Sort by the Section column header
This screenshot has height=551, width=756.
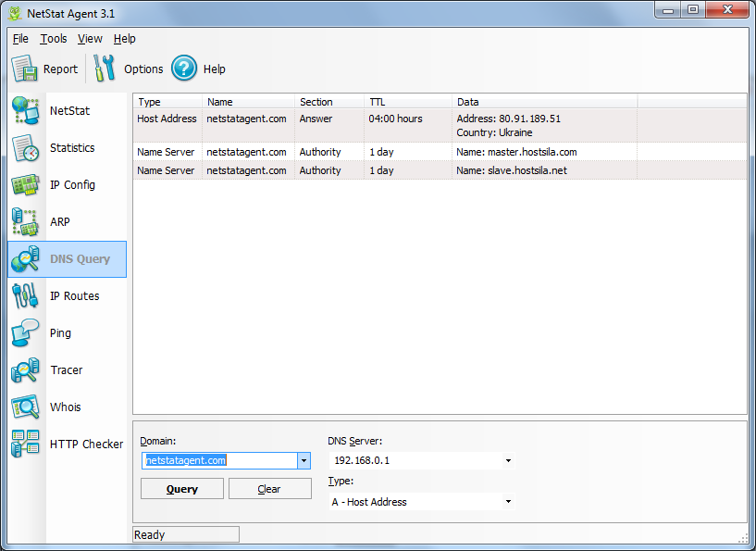click(329, 102)
